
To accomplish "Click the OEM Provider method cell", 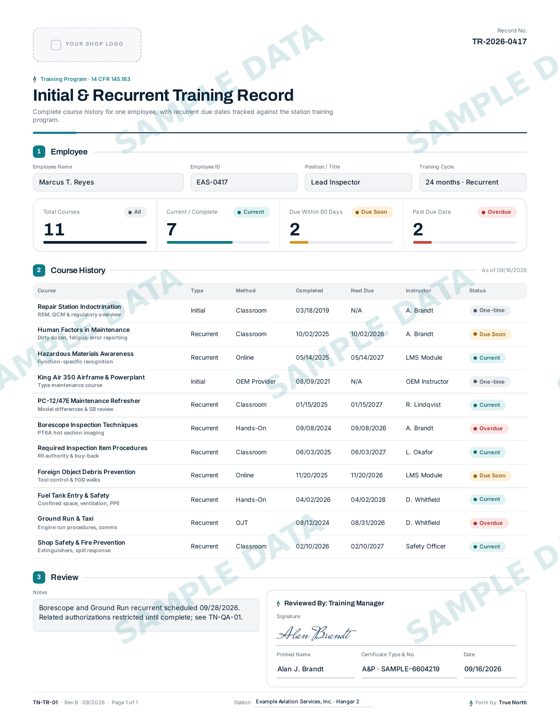I will pos(255,381).
